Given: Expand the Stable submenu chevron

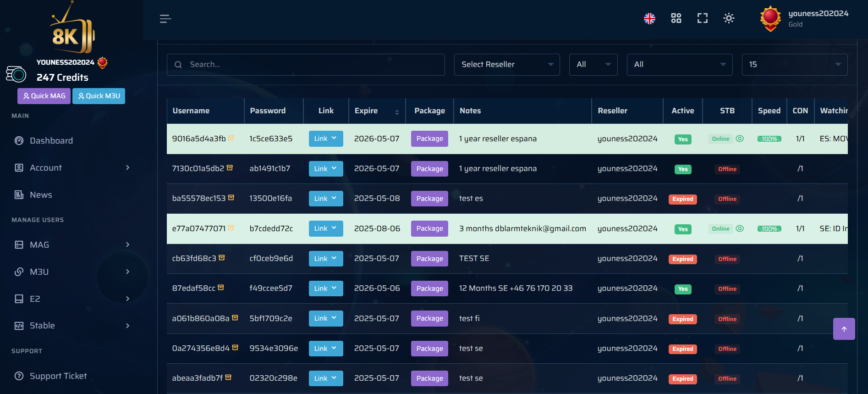Looking at the screenshot, I should [x=128, y=326].
